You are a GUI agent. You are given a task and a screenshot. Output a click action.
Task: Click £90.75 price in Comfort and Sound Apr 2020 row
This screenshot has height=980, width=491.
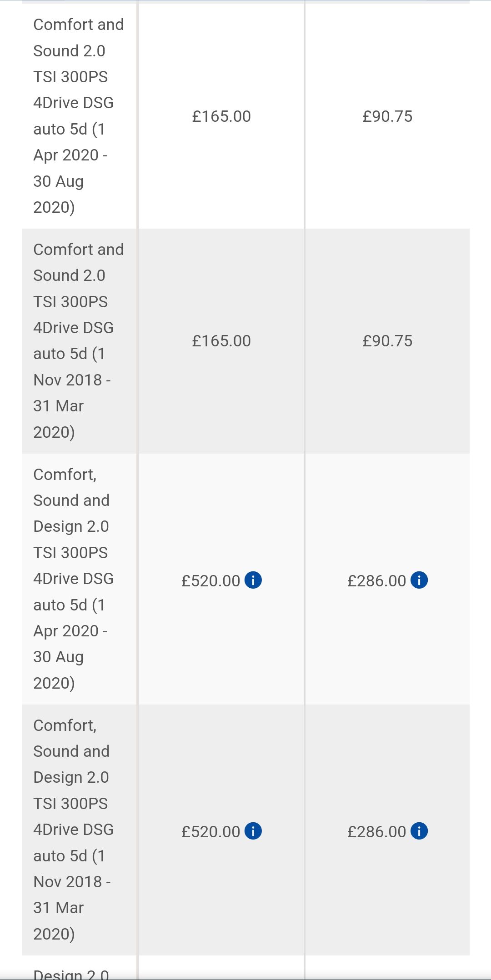[387, 116]
